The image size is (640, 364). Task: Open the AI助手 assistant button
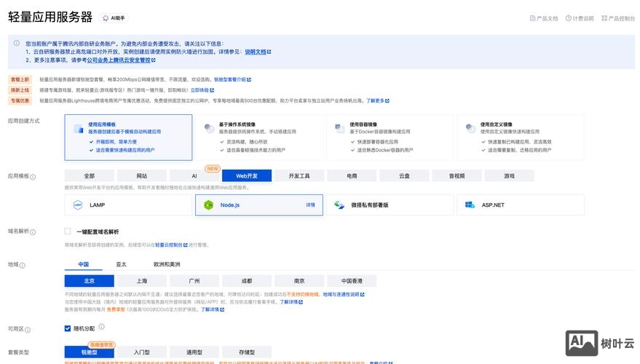(114, 18)
